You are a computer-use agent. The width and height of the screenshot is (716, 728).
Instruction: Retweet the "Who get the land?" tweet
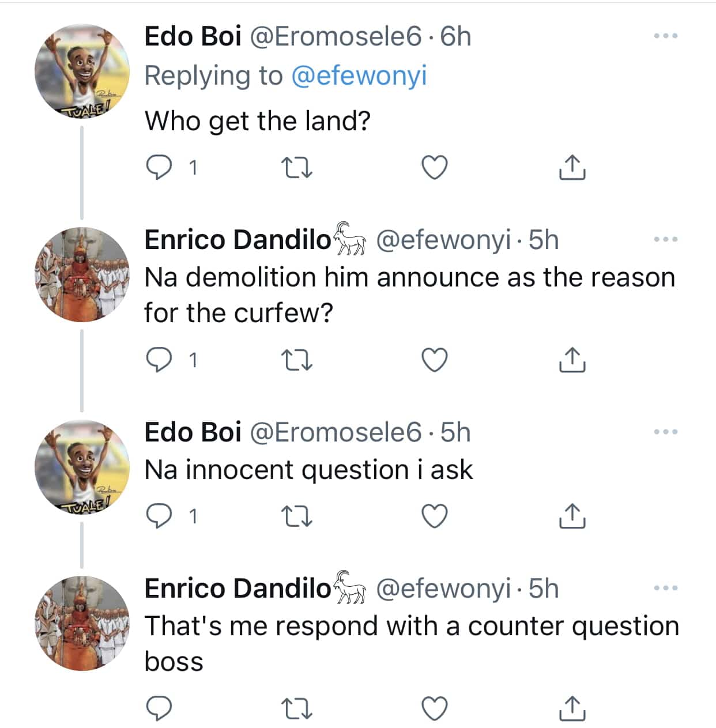coord(297,168)
